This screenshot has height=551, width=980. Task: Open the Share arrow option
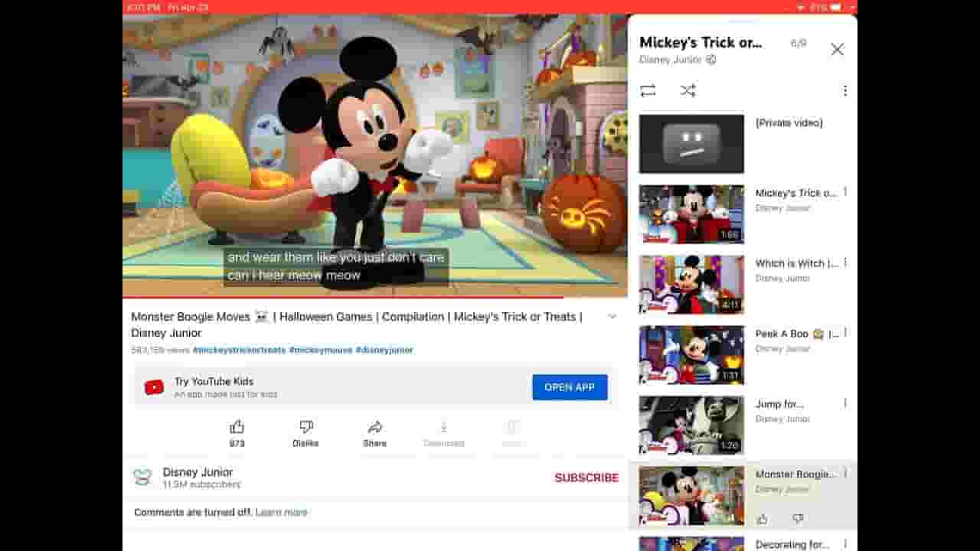click(375, 427)
